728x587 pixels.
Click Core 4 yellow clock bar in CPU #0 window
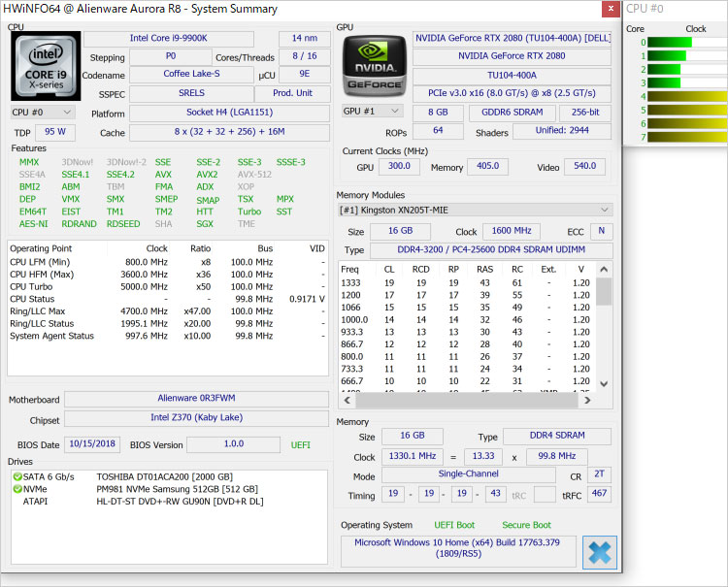pyautogui.click(x=687, y=96)
